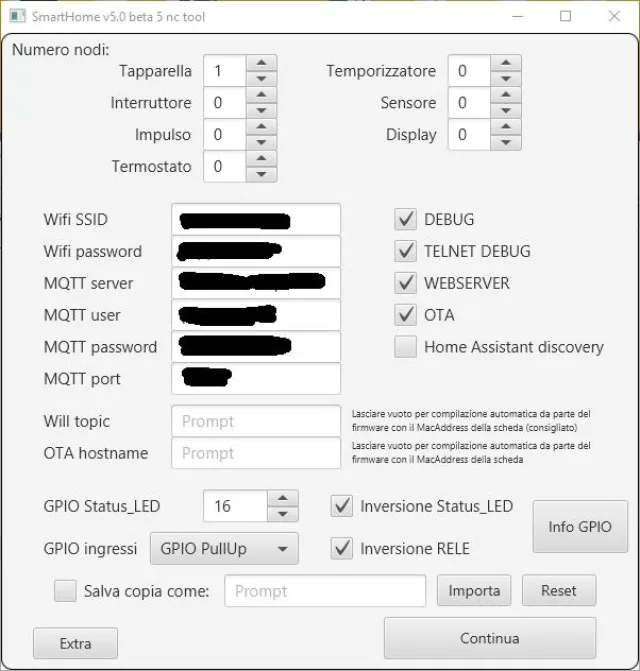Decrease GPIO Status_LED pin value
The width and height of the screenshot is (640, 671).
point(282,514)
